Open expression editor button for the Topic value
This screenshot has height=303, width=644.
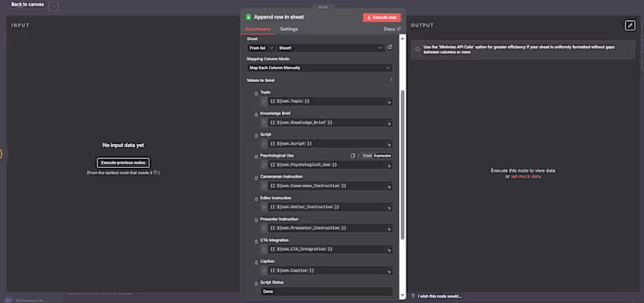pyautogui.click(x=389, y=103)
